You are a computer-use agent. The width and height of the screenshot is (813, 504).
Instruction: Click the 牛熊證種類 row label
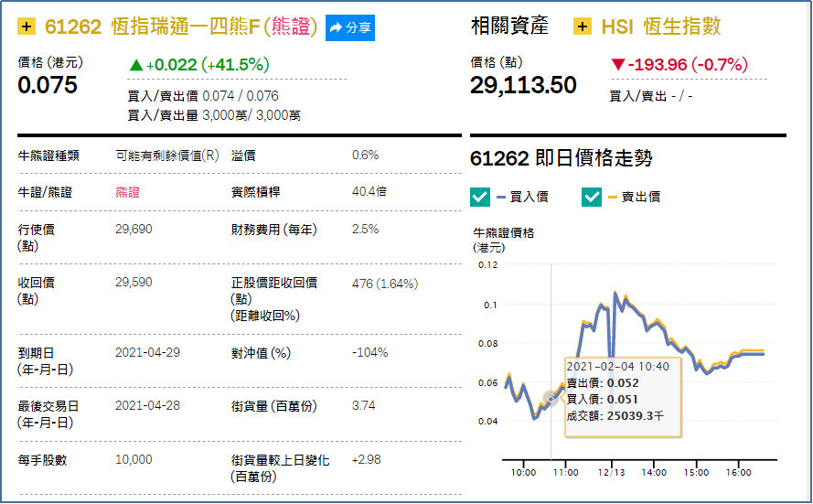pos(48,155)
